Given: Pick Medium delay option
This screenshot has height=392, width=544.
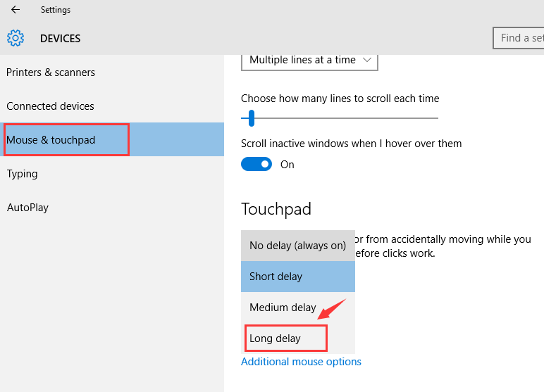Looking at the screenshot, I should pyautogui.click(x=298, y=308).
